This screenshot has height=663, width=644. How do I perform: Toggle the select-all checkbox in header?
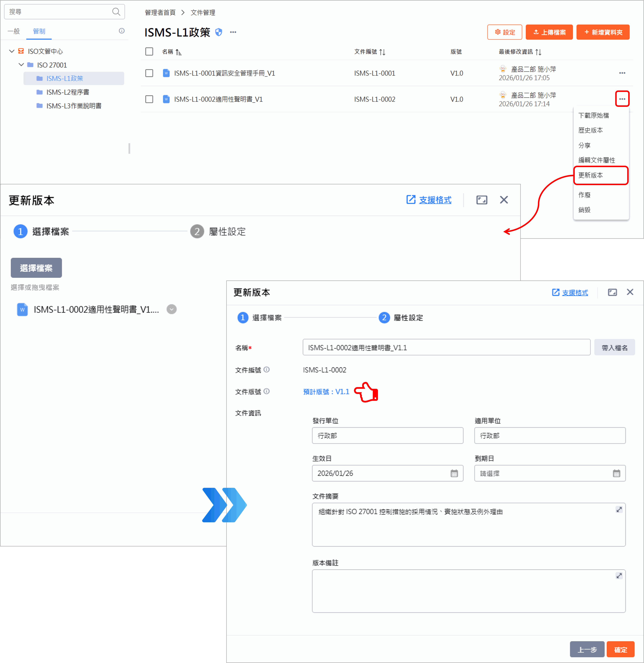point(149,51)
